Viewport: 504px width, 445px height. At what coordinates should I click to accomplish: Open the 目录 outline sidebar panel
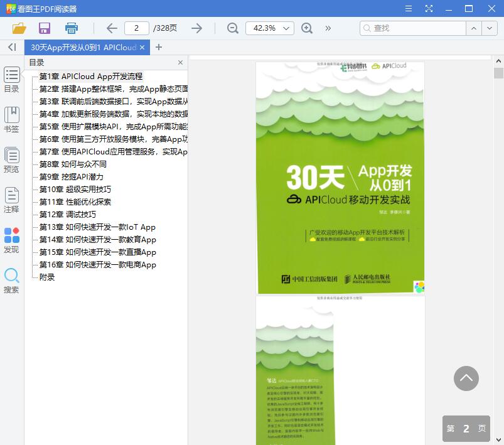pos(11,80)
